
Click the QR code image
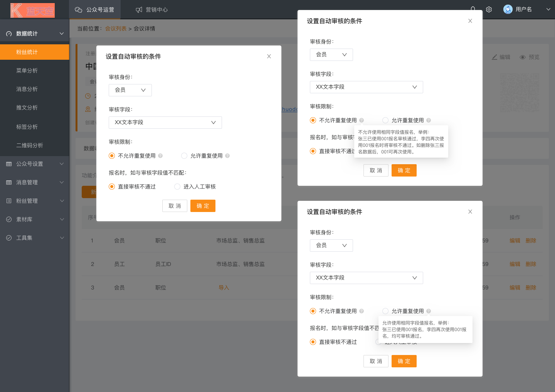pyautogui.click(x=520, y=93)
